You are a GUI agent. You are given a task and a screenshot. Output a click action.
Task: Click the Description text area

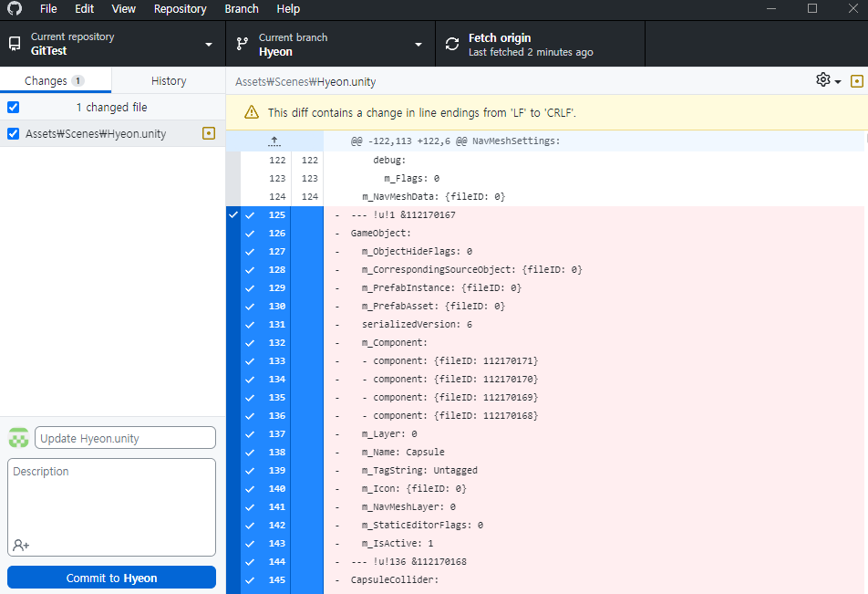(111, 507)
